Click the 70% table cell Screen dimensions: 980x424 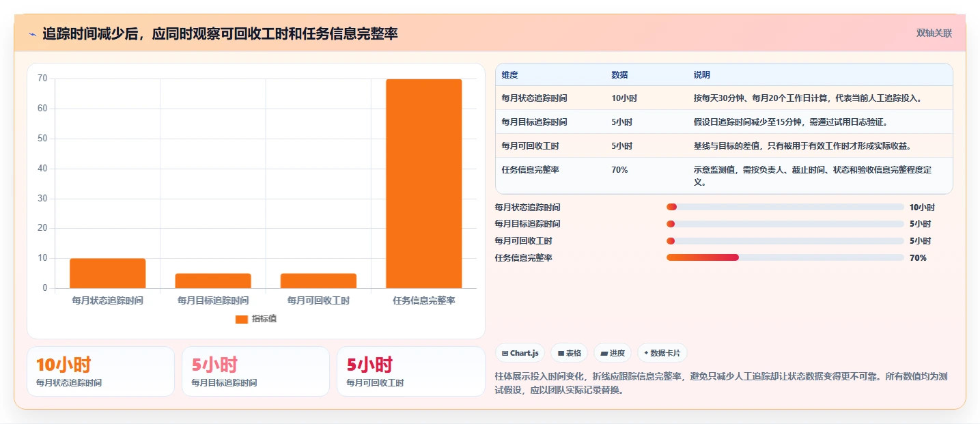tap(619, 170)
